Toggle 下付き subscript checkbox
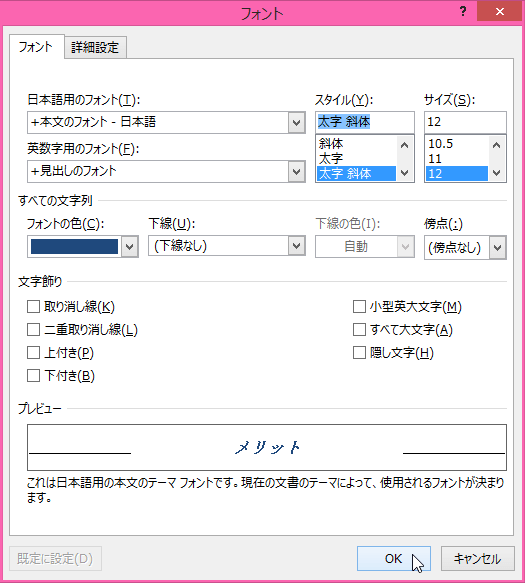The width and height of the screenshot is (525, 583). coord(33,376)
